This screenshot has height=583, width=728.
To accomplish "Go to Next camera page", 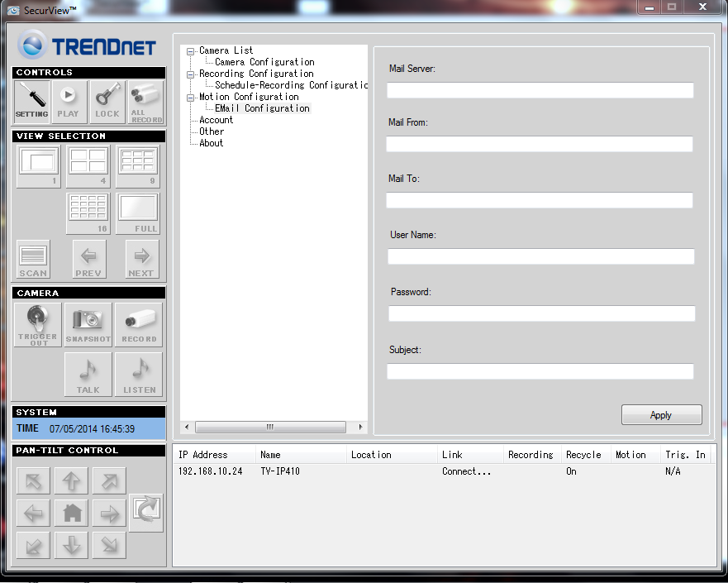I will click(x=141, y=259).
